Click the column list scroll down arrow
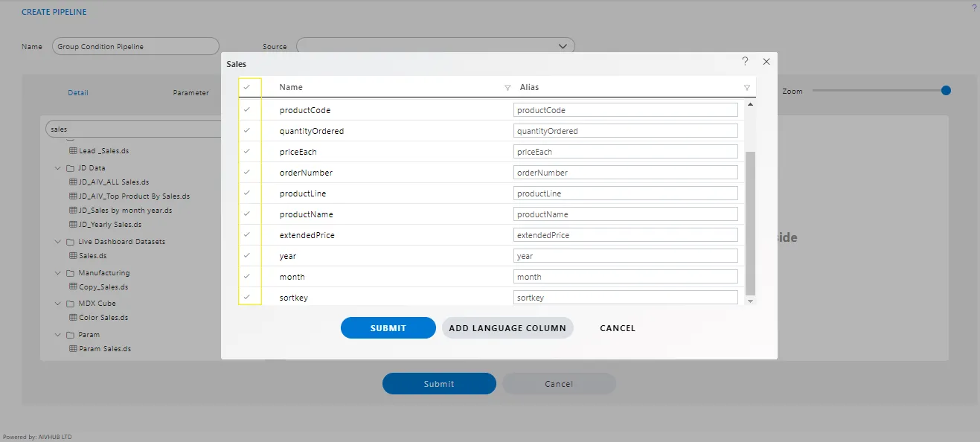 750,301
